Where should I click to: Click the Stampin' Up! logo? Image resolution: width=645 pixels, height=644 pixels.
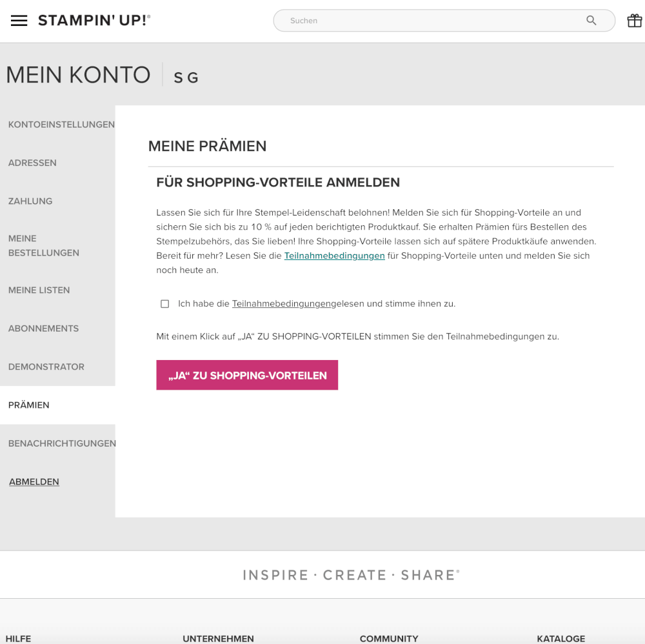click(94, 20)
